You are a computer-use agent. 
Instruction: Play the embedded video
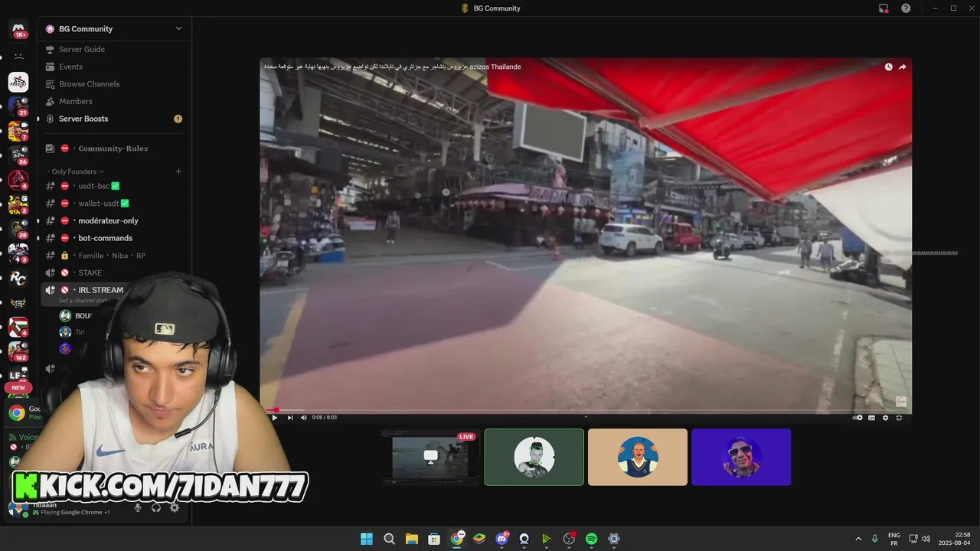(274, 417)
